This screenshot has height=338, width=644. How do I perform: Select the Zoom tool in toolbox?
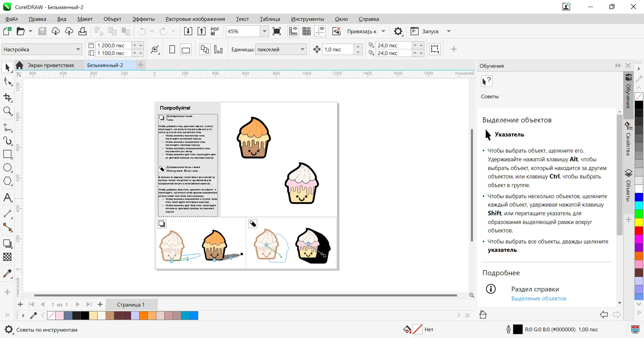(x=7, y=111)
